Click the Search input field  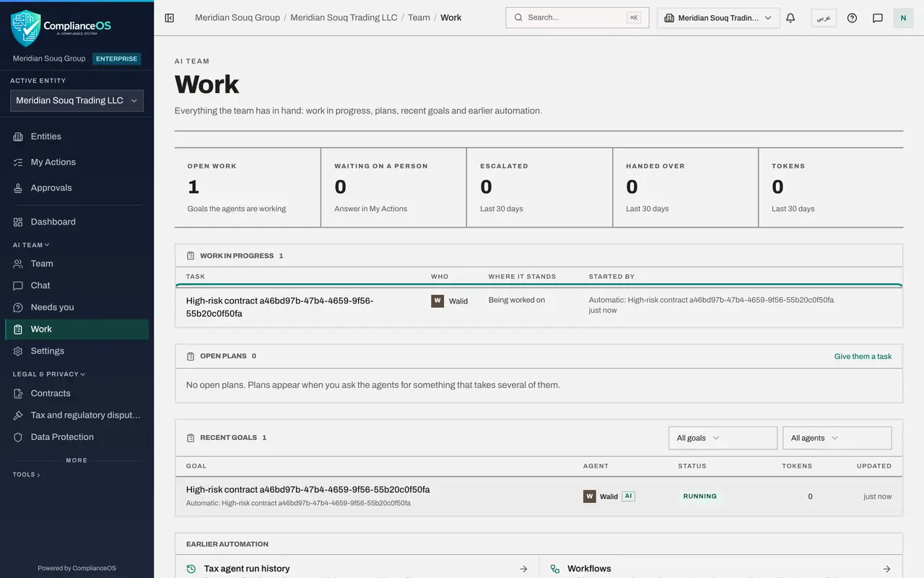pyautogui.click(x=577, y=18)
